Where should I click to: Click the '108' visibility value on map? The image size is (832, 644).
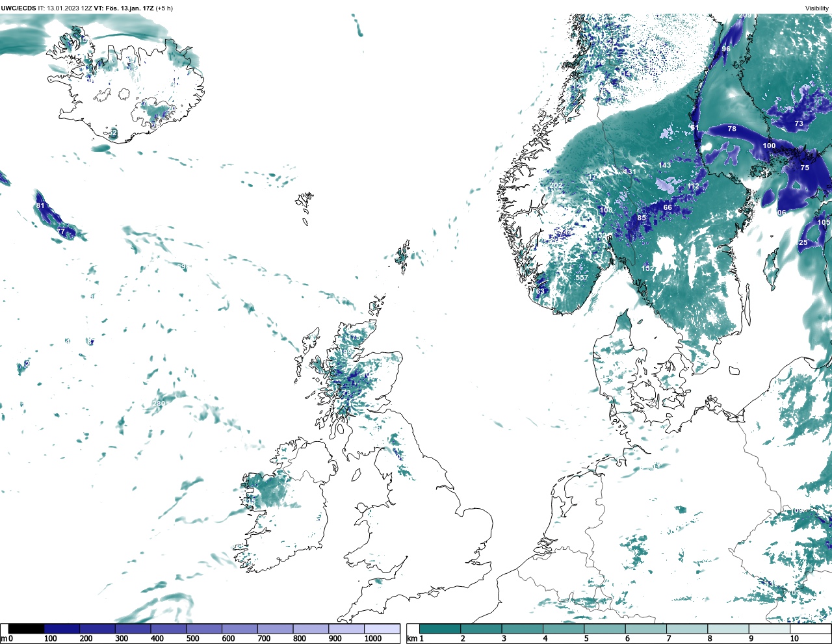(x=606, y=210)
